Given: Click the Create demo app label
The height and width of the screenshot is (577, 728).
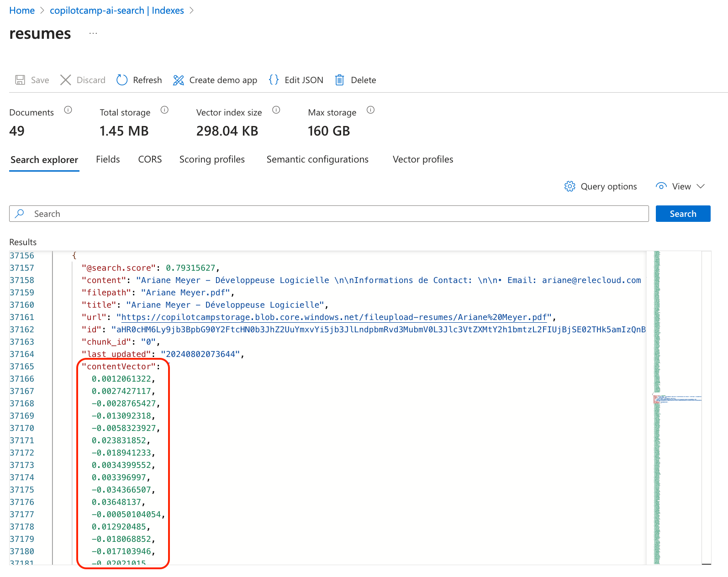Looking at the screenshot, I should tap(223, 80).
